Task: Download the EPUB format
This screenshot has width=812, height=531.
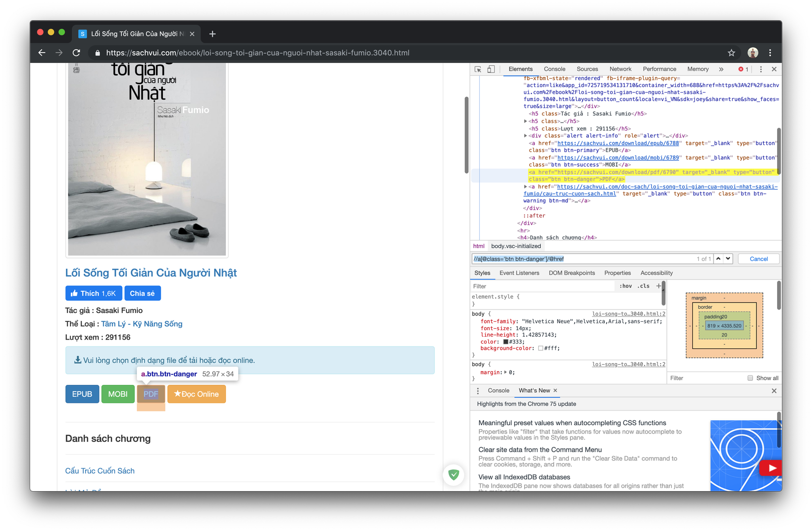Action: click(82, 394)
